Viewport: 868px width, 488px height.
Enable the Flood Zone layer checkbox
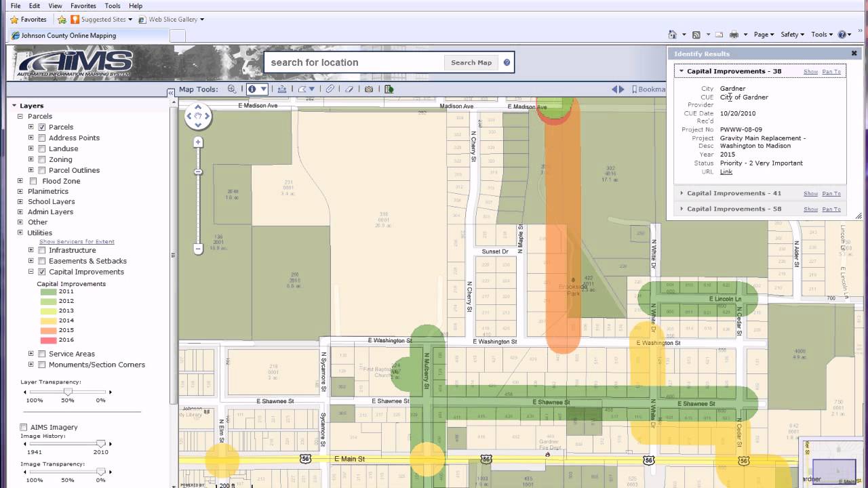(x=33, y=181)
